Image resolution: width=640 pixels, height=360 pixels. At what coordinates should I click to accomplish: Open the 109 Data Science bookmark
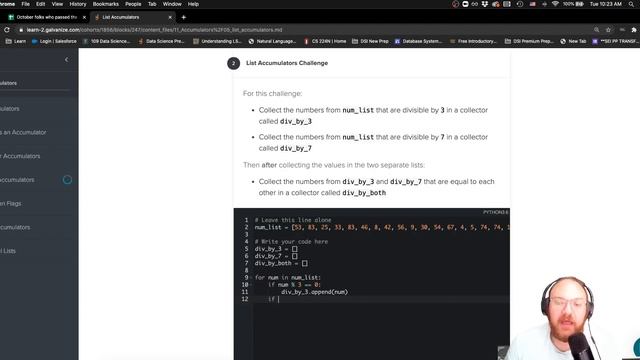107,41
